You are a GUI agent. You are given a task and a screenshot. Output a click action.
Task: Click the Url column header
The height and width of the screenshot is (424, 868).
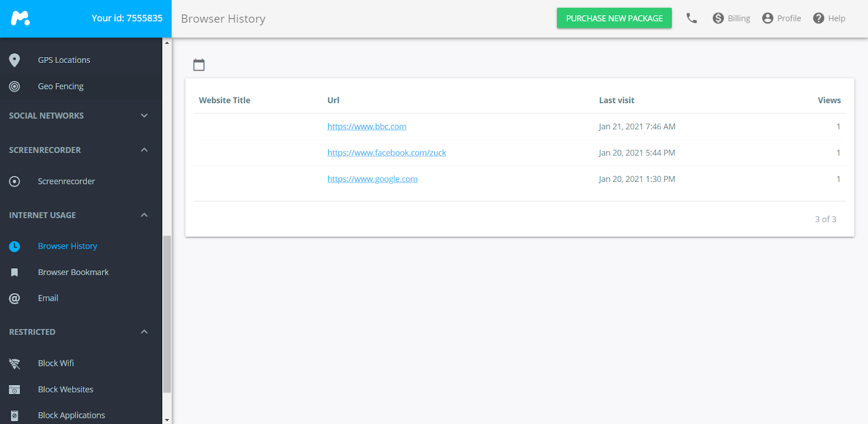pos(334,100)
